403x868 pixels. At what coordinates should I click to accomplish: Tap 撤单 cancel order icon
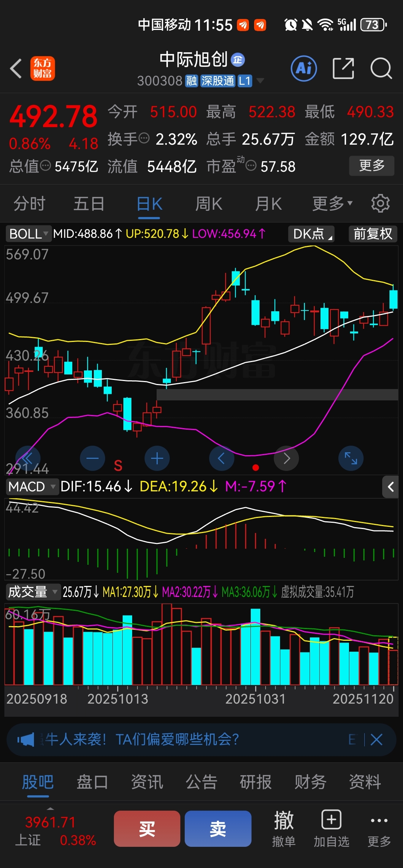[x=284, y=829]
